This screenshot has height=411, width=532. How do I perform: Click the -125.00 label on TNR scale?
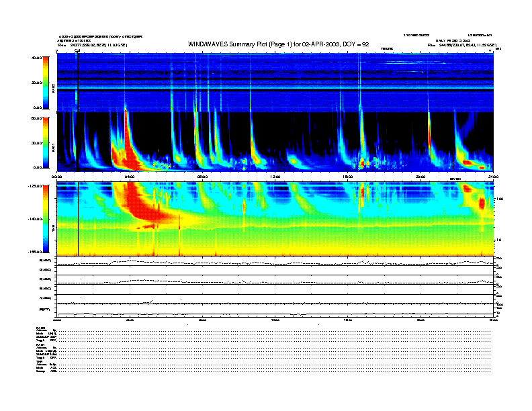35,186
